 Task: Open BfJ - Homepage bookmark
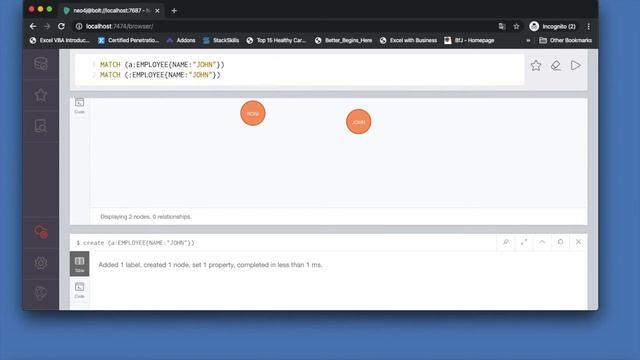point(469,40)
